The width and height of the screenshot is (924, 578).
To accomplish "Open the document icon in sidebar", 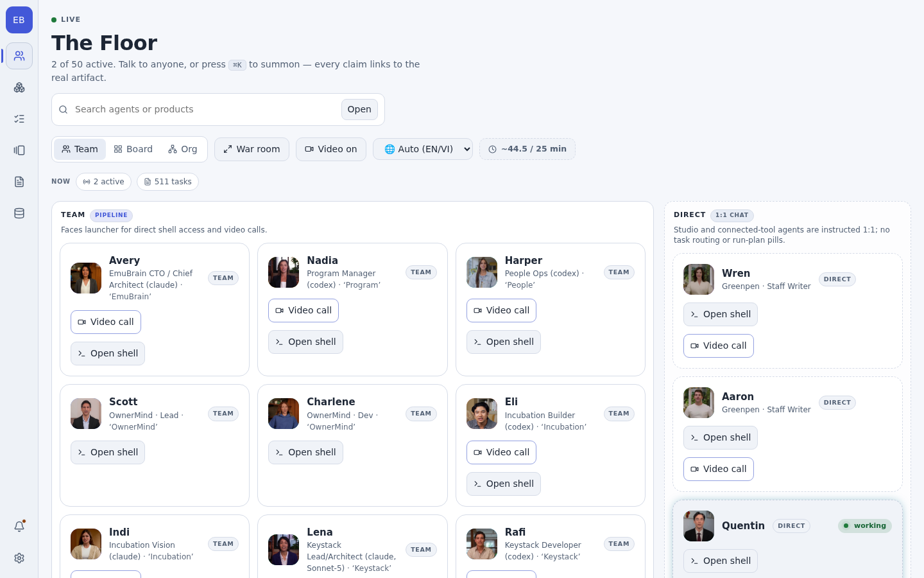I will coord(19,182).
